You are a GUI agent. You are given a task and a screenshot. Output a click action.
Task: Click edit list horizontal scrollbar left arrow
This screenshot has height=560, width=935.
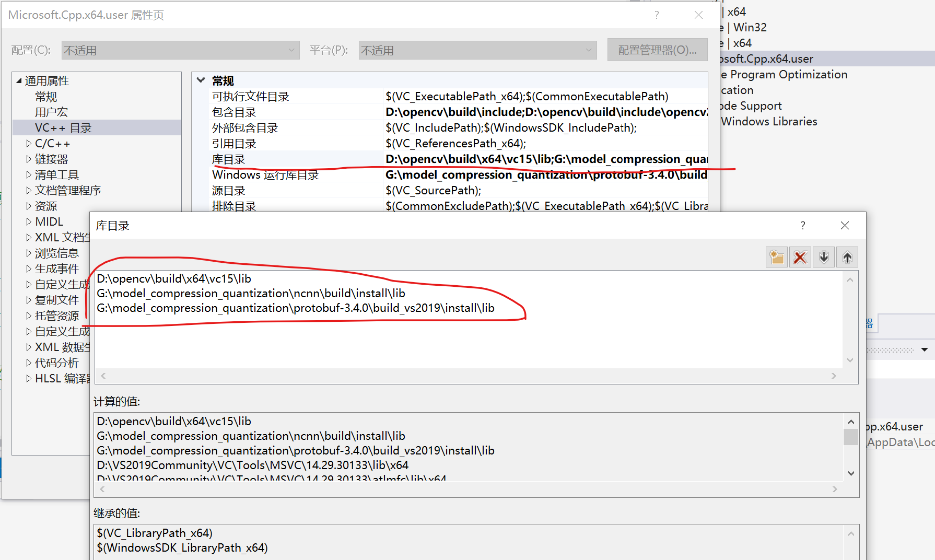(103, 376)
